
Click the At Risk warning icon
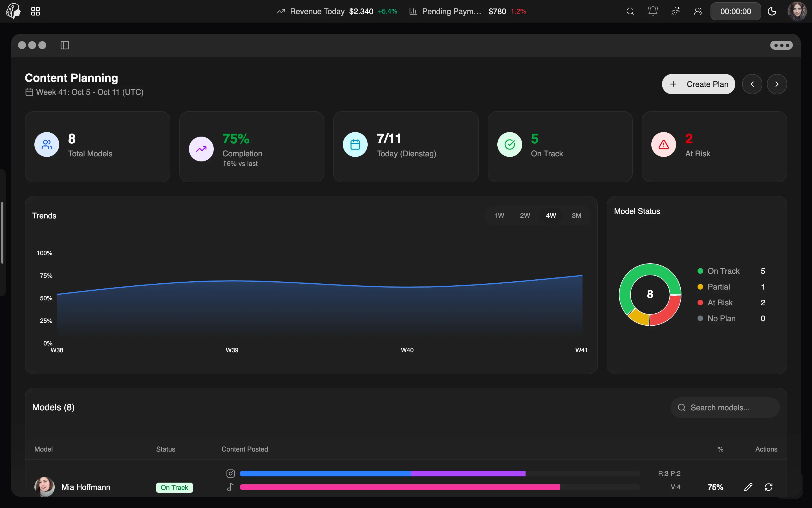pos(663,144)
